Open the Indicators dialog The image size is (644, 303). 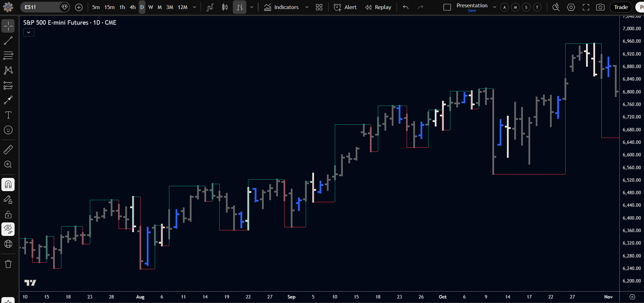[281, 7]
